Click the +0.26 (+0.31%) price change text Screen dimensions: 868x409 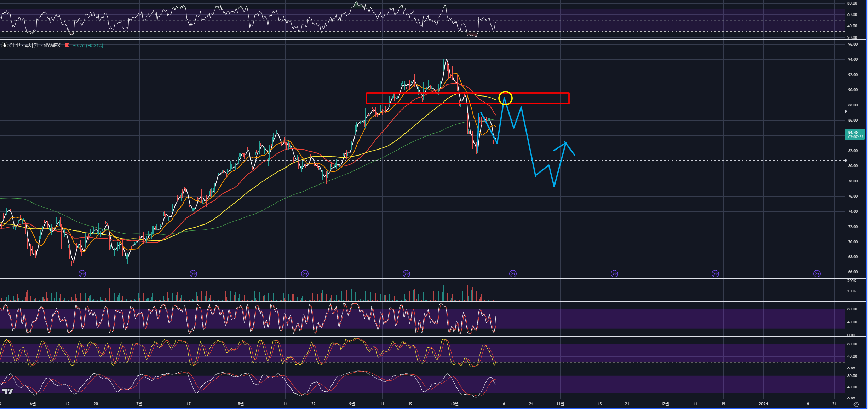tap(88, 46)
